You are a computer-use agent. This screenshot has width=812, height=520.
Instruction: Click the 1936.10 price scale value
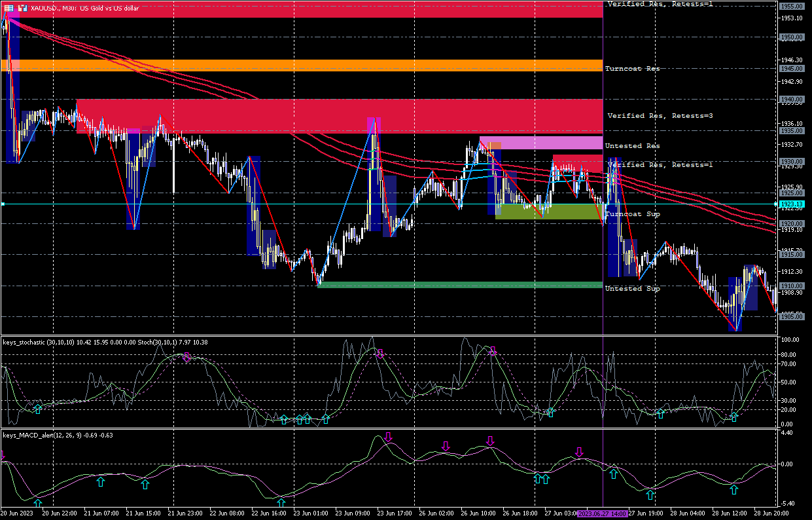click(792, 123)
